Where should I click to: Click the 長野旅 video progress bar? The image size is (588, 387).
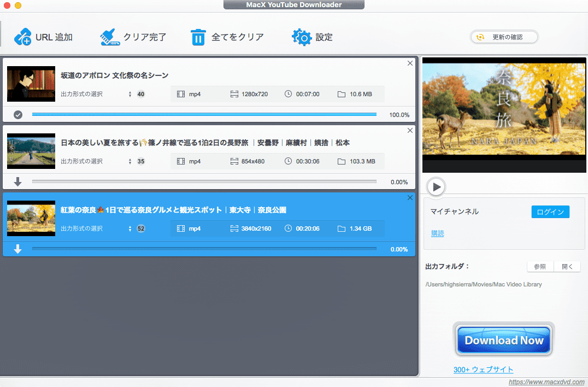(x=204, y=181)
